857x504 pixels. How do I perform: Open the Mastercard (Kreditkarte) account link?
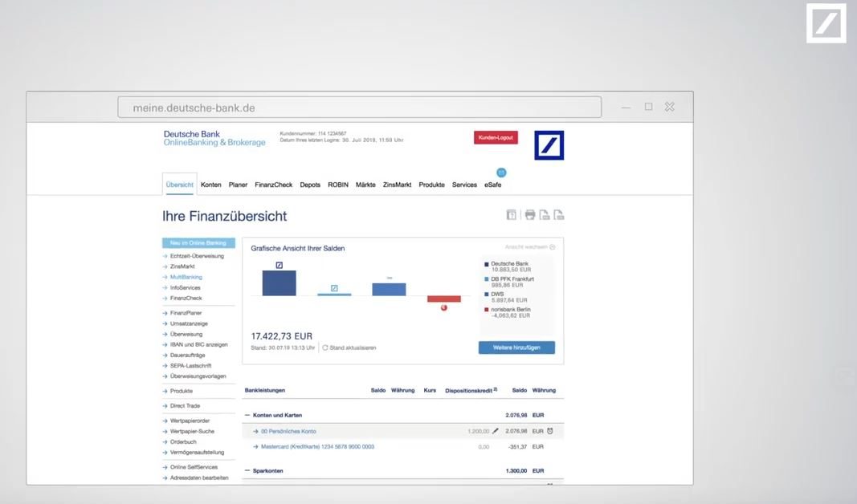[x=317, y=447]
